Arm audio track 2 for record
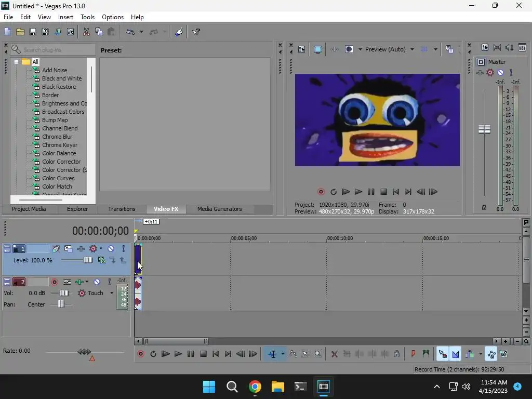This screenshot has width=532, height=399. (54, 282)
